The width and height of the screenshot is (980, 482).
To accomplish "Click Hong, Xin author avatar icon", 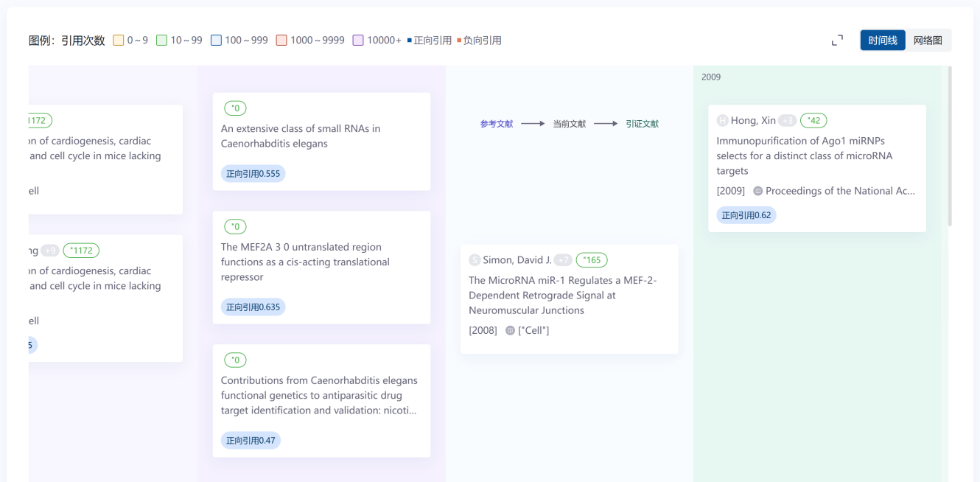I will coord(722,121).
